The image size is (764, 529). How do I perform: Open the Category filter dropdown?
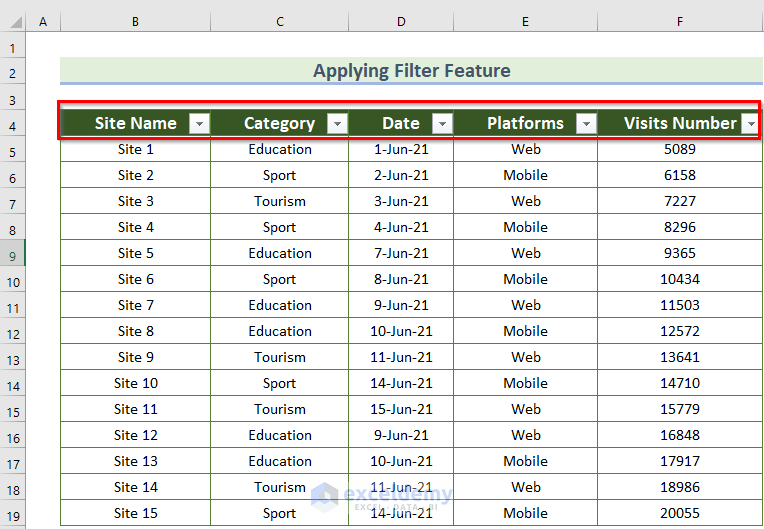click(337, 124)
